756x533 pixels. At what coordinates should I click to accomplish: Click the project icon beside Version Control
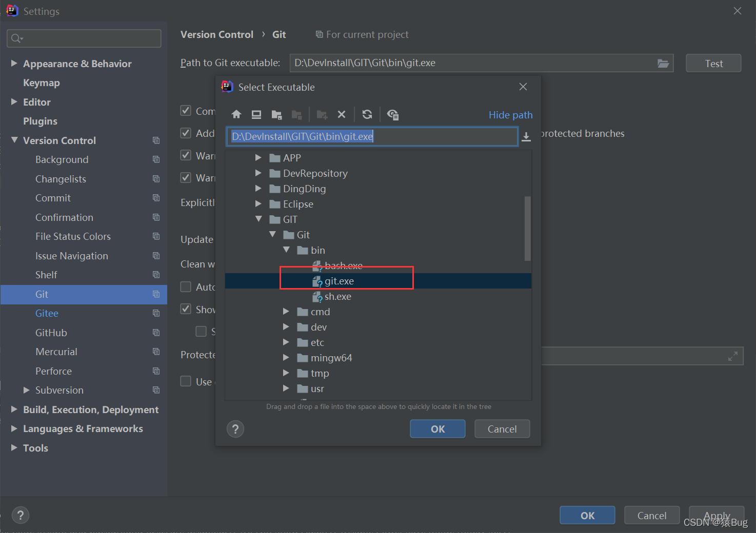point(156,140)
